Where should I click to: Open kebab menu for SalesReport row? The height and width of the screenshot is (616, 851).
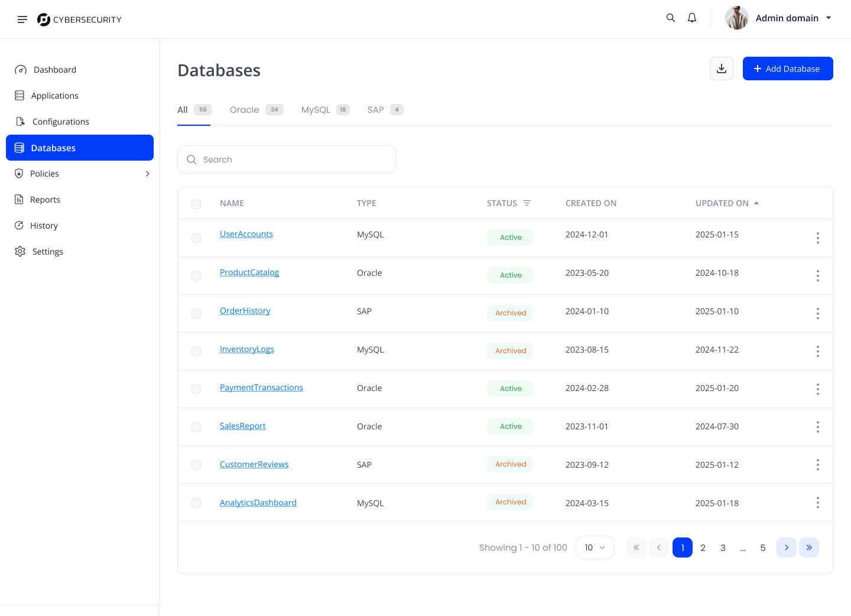pos(818,427)
